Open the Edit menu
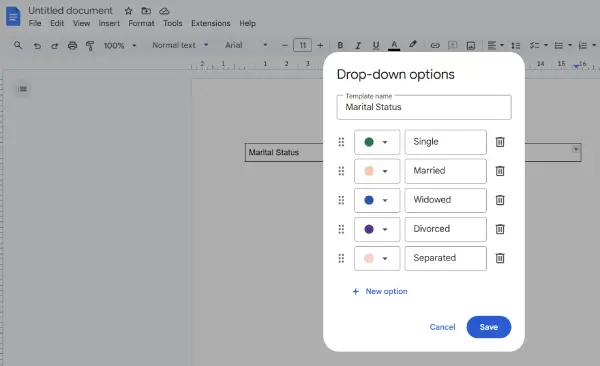Viewport: 600px width, 366px height. (x=57, y=23)
